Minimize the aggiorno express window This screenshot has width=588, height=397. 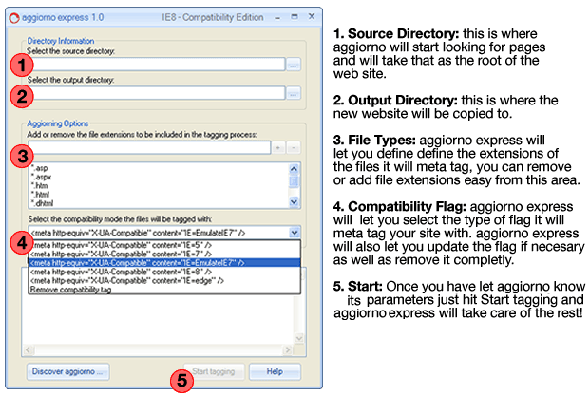coord(278,18)
